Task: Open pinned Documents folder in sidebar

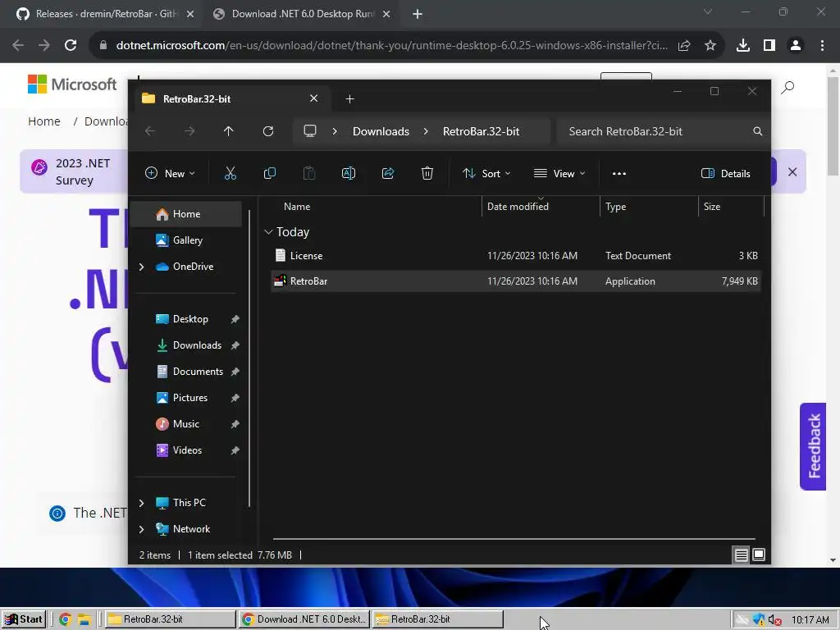Action: [198, 372]
